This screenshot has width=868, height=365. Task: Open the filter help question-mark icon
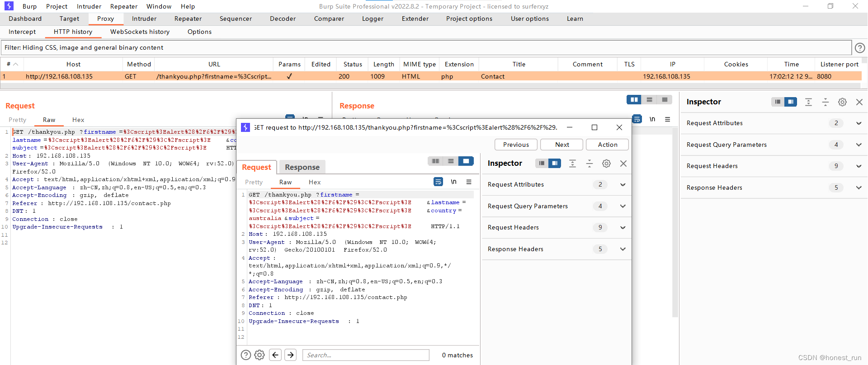[x=860, y=47]
